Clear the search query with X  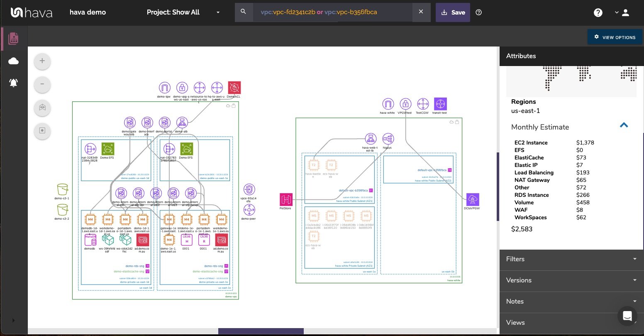coord(421,12)
